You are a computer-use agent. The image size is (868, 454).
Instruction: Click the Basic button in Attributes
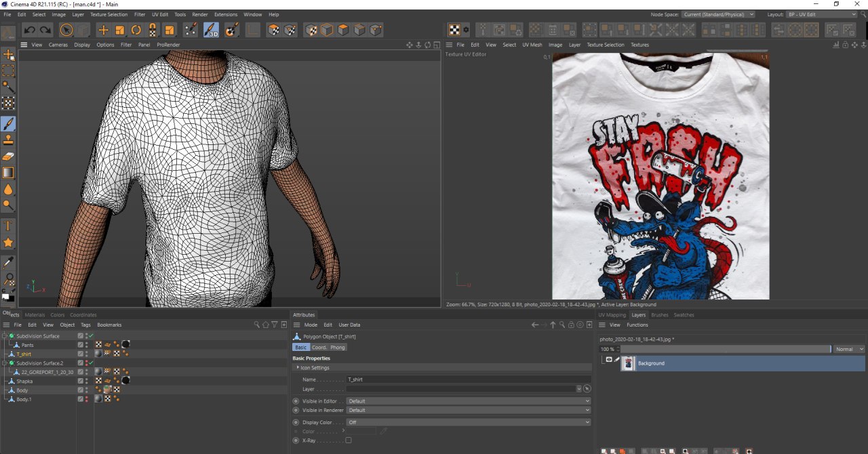pyautogui.click(x=301, y=347)
